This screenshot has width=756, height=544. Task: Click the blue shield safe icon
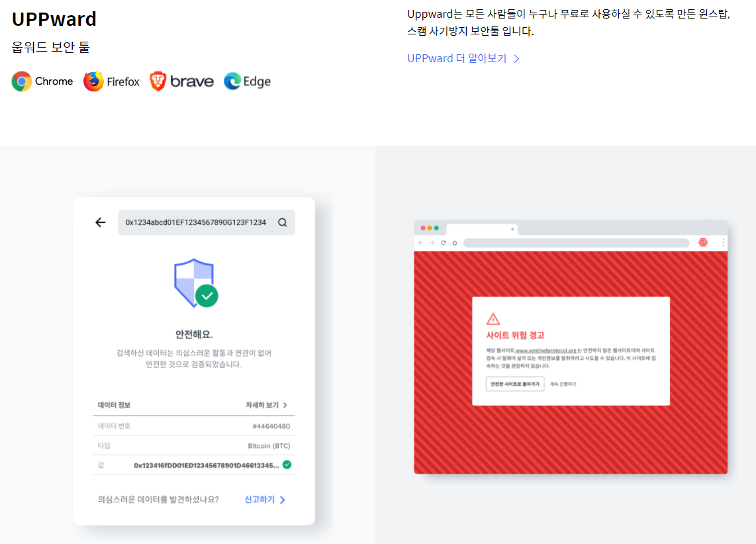coord(195,283)
